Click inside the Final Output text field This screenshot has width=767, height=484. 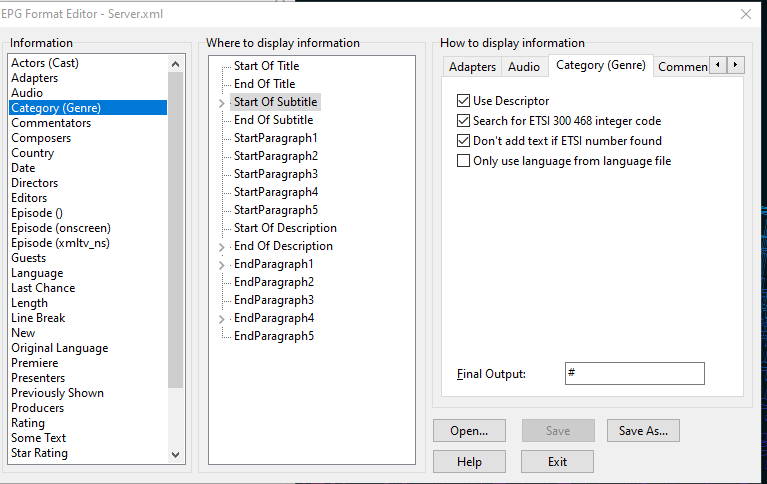[634, 373]
